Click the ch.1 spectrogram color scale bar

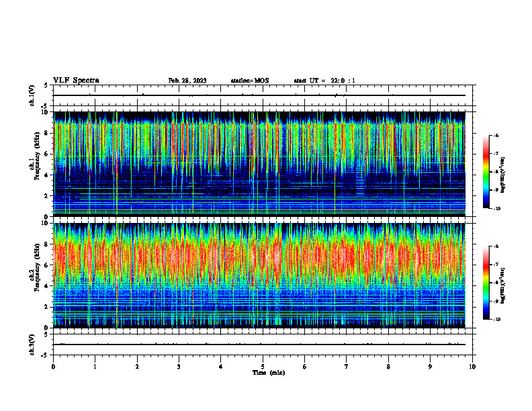(x=486, y=172)
